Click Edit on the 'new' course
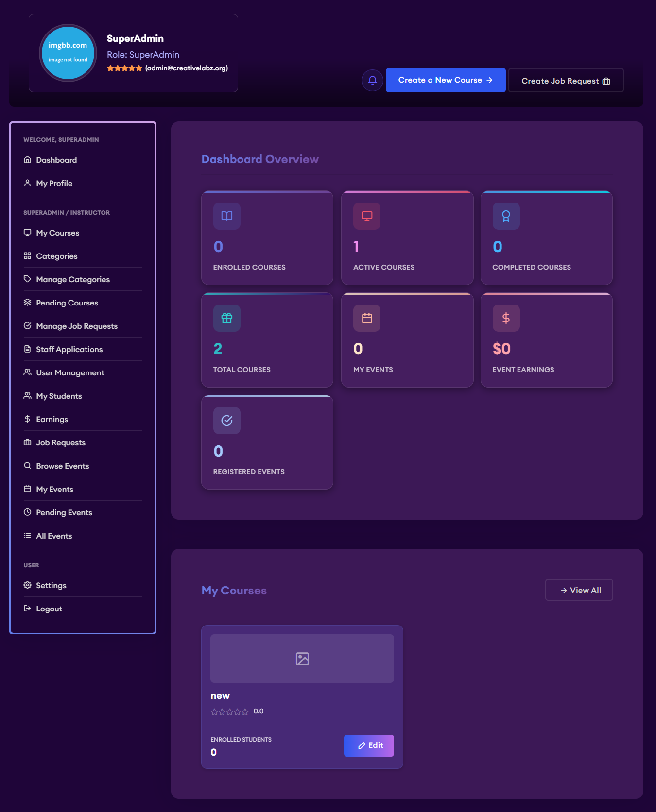656x812 pixels. tap(369, 745)
